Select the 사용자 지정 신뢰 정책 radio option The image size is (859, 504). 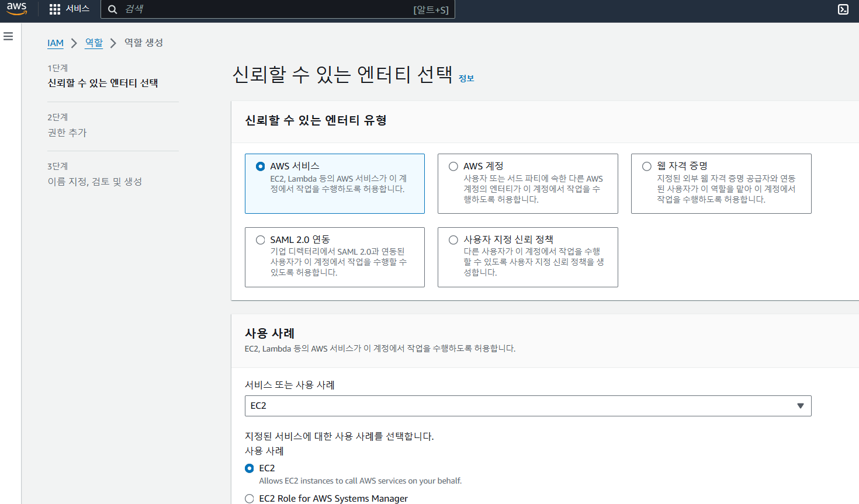(x=453, y=240)
